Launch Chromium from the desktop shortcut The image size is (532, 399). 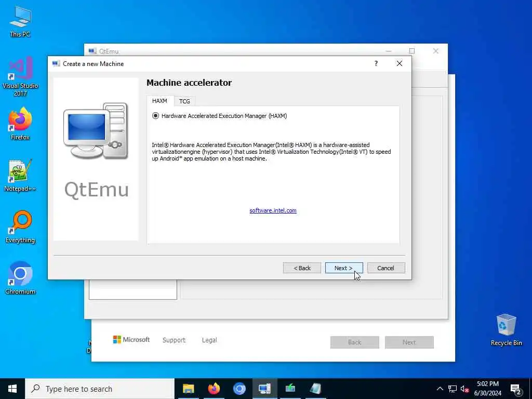tap(20, 278)
